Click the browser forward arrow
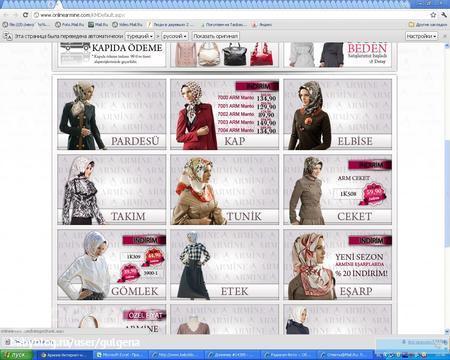 point(15,15)
